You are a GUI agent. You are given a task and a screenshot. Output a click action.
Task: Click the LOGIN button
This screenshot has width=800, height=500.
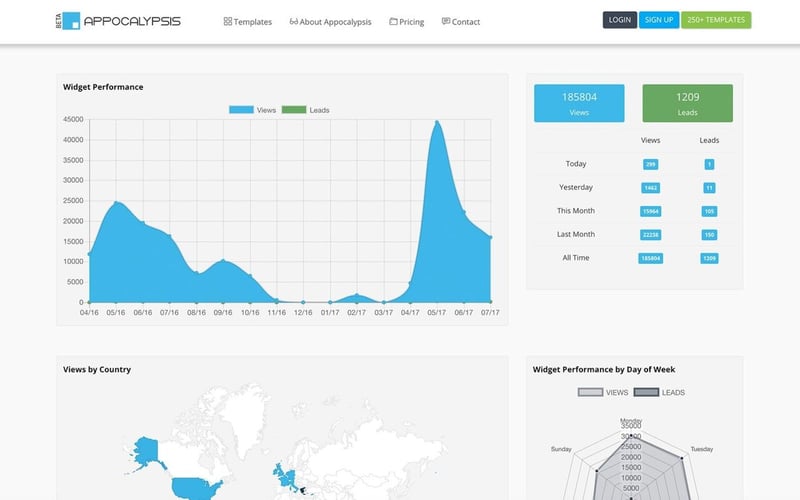pos(619,20)
